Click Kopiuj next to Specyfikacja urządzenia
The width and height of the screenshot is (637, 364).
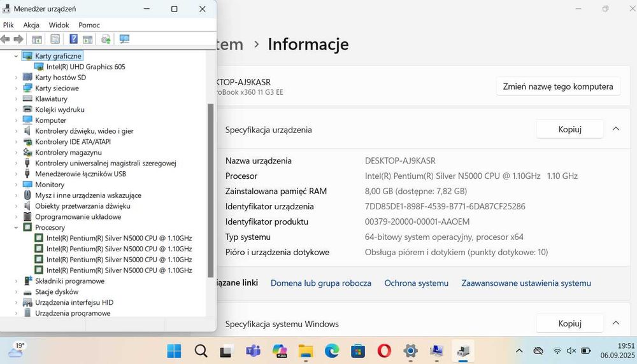569,129
